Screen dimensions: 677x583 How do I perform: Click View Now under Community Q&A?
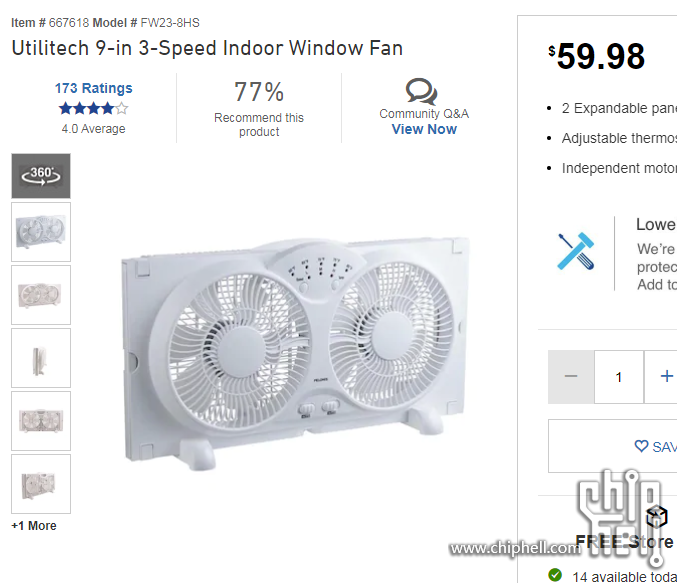(x=424, y=129)
